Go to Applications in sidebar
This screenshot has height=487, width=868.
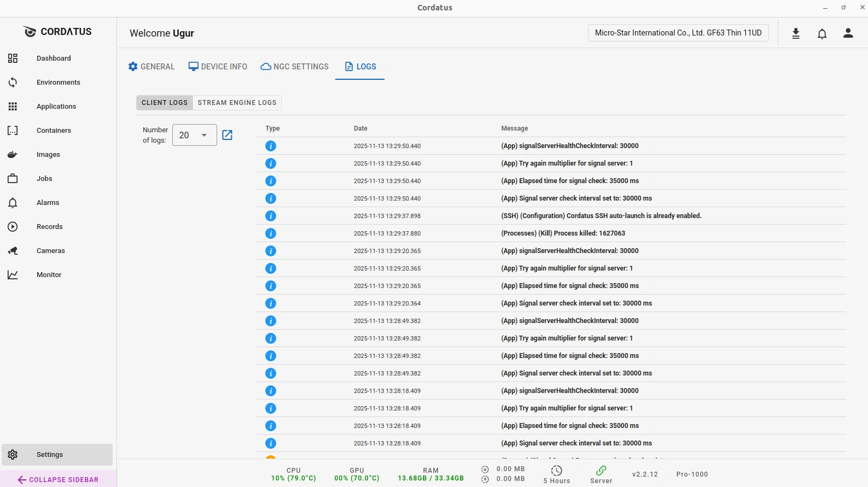pyautogui.click(x=56, y=107)
